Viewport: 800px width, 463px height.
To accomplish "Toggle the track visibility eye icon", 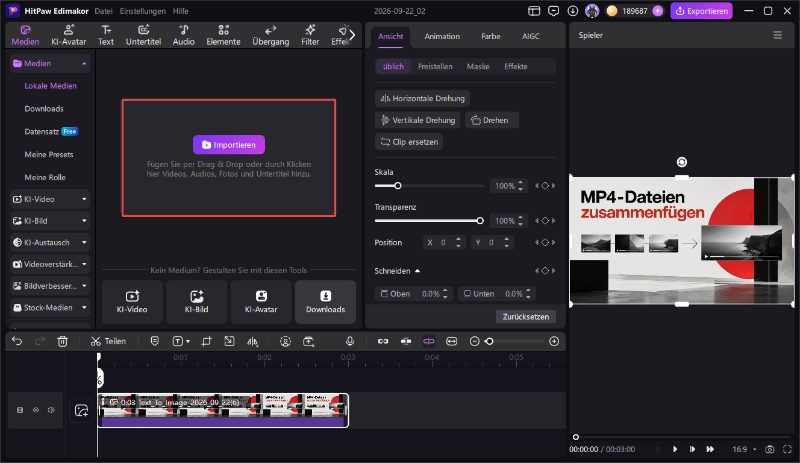I will click(36, 410).
